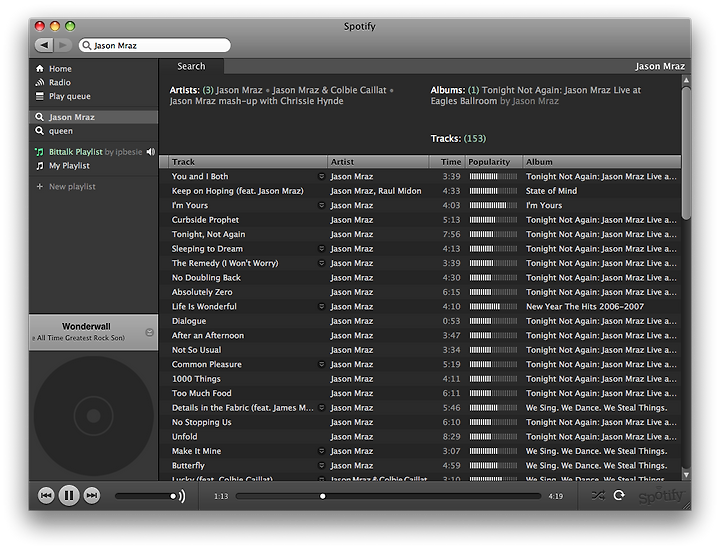This screenshot has width=720, height=550.
Task: Click Wonderwall title in now playing panel
Action: [x=86, y=326]
